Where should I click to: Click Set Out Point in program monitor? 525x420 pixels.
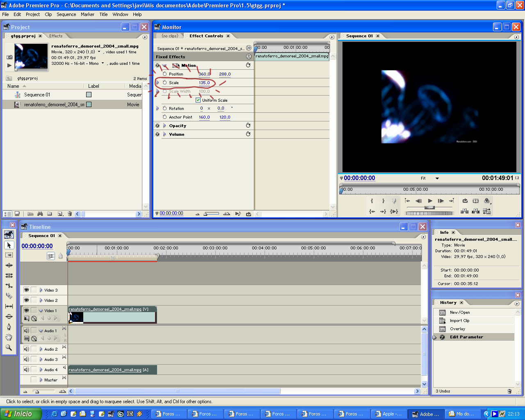pyautogui.click(x=383, y=201)
